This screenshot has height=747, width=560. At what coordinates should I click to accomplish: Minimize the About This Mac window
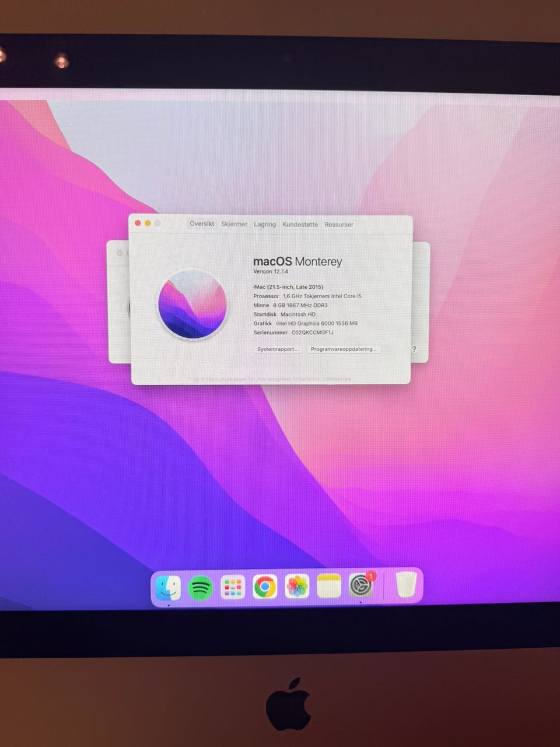coord(148,223)
